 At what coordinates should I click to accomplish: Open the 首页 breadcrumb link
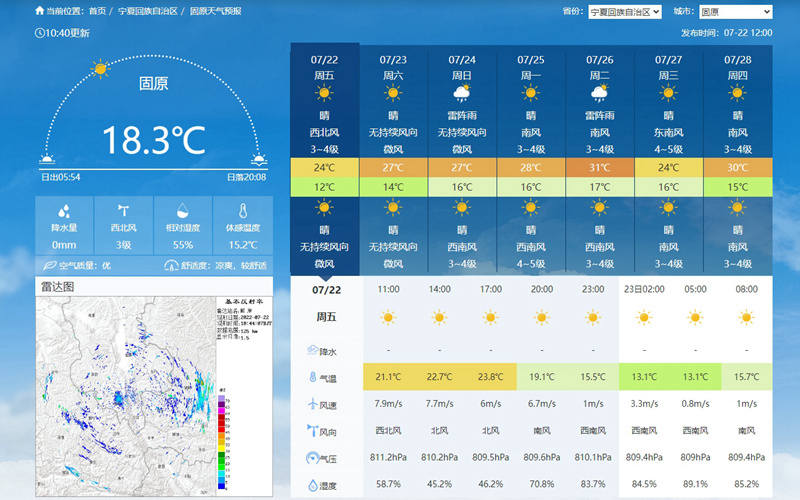point(96,11)
